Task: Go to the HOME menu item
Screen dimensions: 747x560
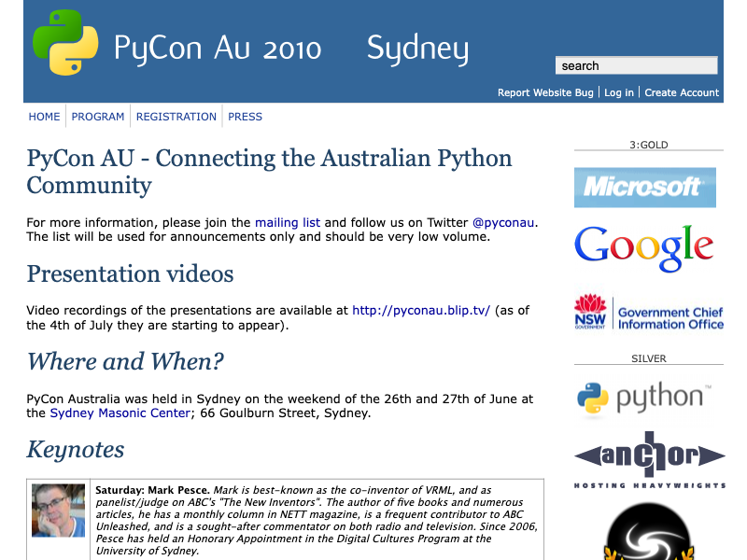Action: tap(44, 117)
